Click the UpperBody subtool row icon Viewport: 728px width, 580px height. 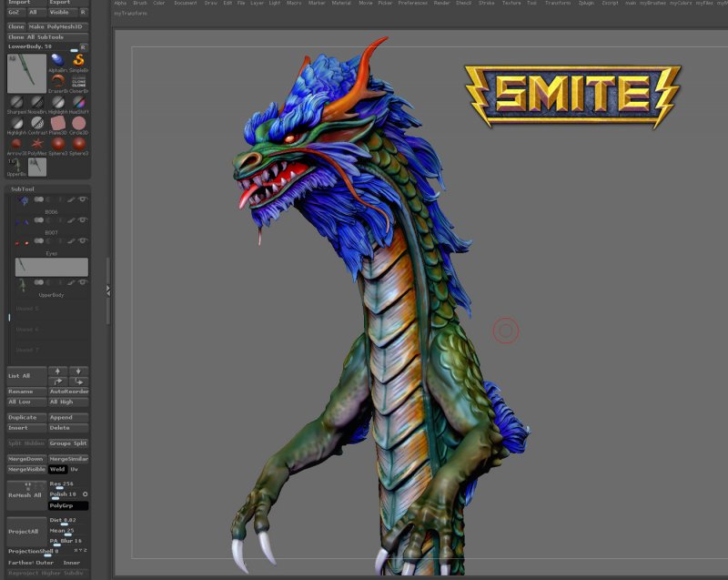(x=21, y=284)
